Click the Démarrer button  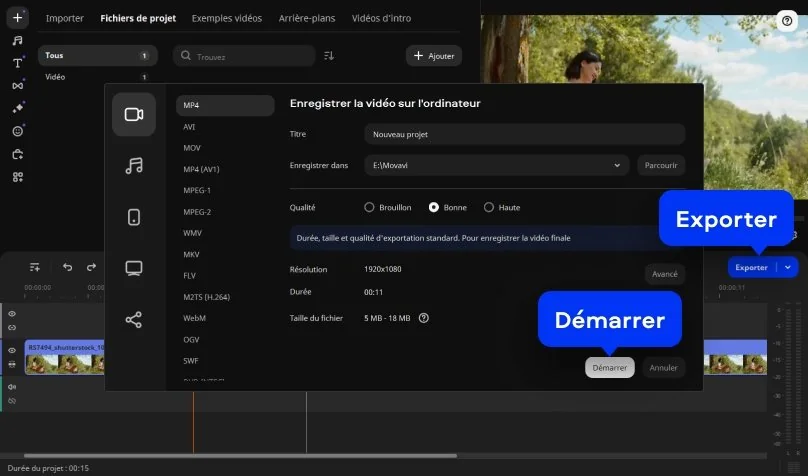(609, 368)
